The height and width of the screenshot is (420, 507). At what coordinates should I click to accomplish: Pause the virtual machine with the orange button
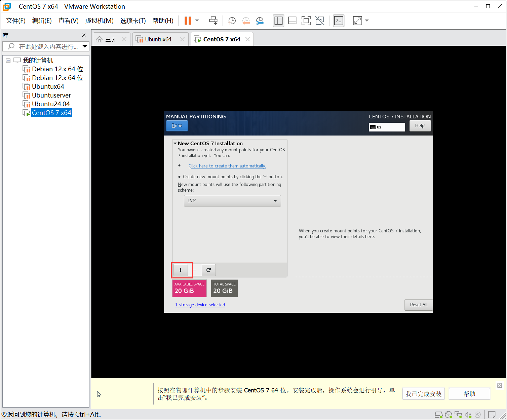(x=188, y=21)
